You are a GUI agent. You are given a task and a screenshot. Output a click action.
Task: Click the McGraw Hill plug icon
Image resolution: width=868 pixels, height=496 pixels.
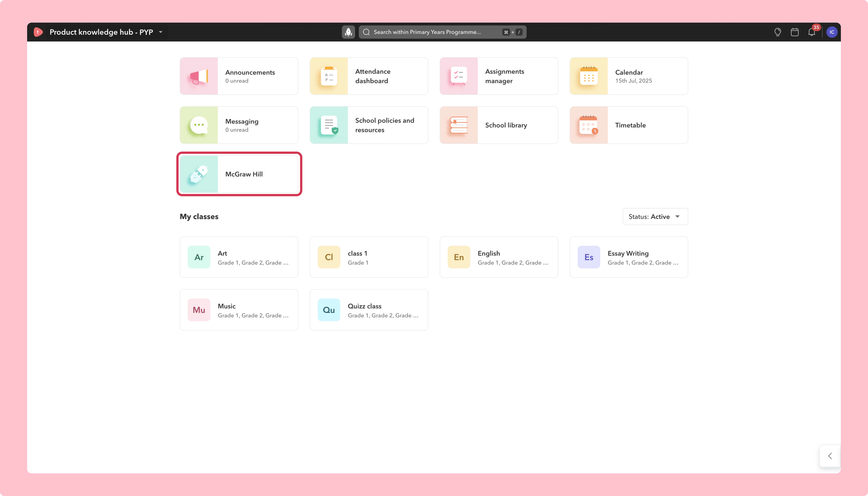(x=199, y=174)
